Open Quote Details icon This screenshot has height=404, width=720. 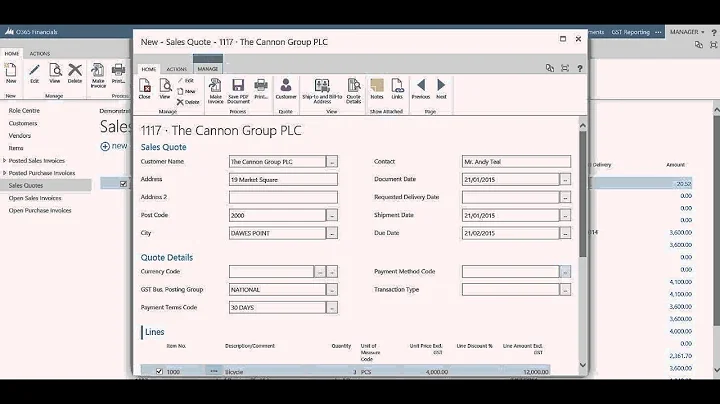point(354,90)
